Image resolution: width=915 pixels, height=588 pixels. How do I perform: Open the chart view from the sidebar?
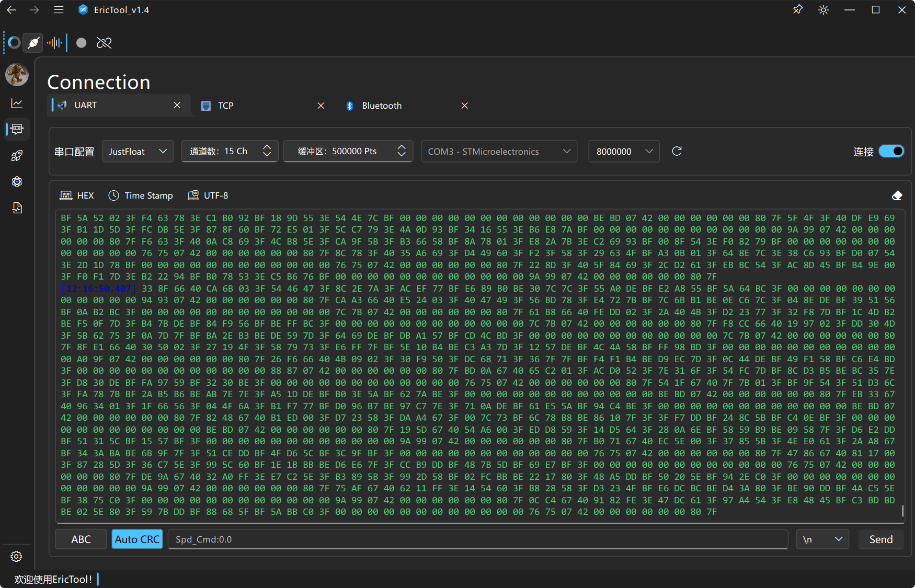[17, 103]
